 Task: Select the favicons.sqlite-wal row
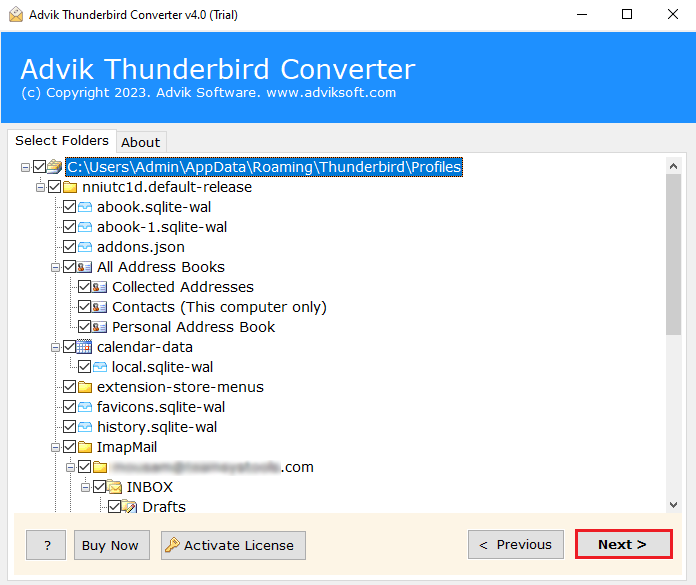[x=161, y=407]
